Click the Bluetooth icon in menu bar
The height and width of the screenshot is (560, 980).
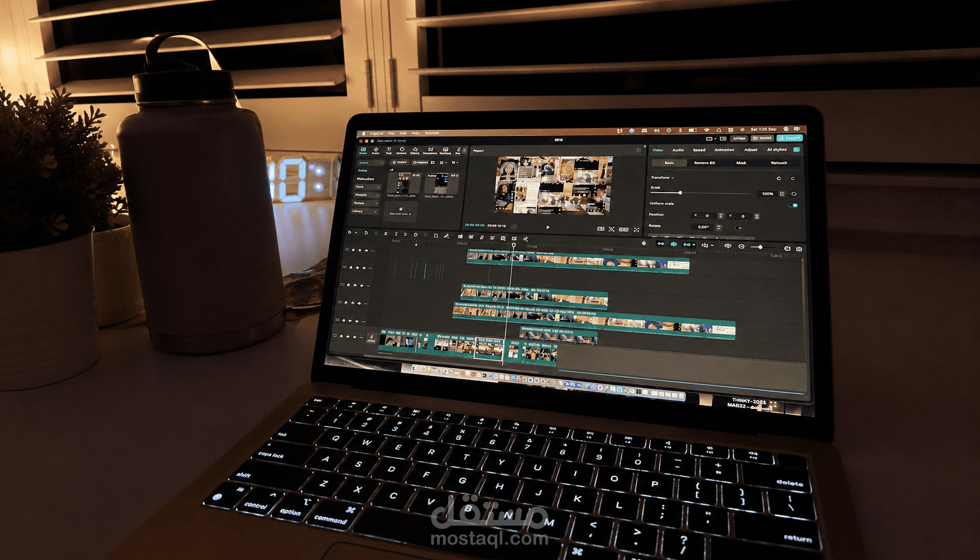680,130
